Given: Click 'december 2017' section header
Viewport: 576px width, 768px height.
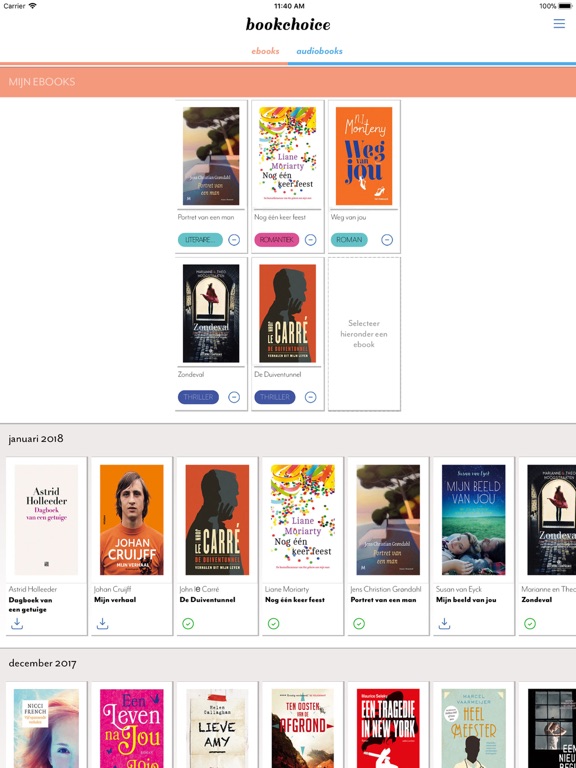Looking at the screenshot, I should pos(43,664).
